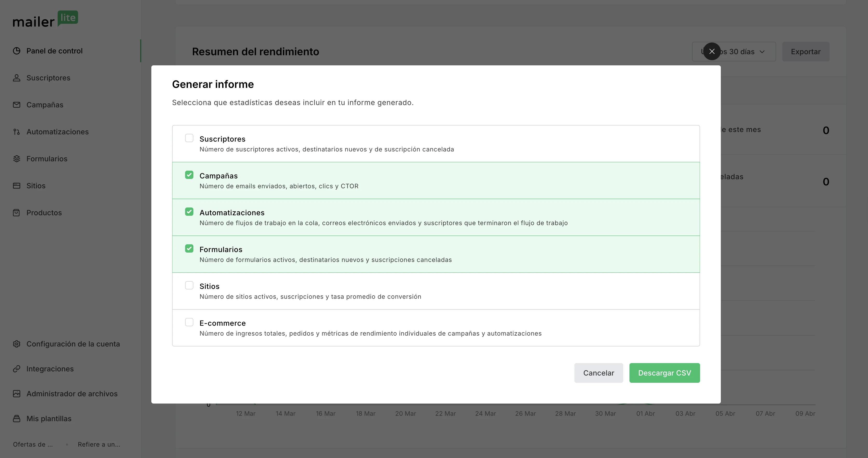Image resolution: width=868 pixels, height=458 pixels.
Task: Click the Productos shopping bag icon
Action: point(17,212)
